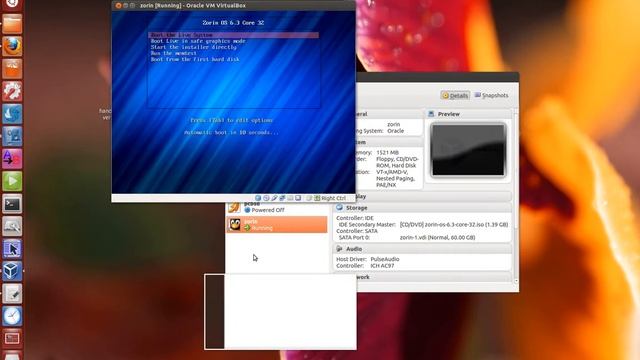Open System Settings from the launcher

pos(12,91)
